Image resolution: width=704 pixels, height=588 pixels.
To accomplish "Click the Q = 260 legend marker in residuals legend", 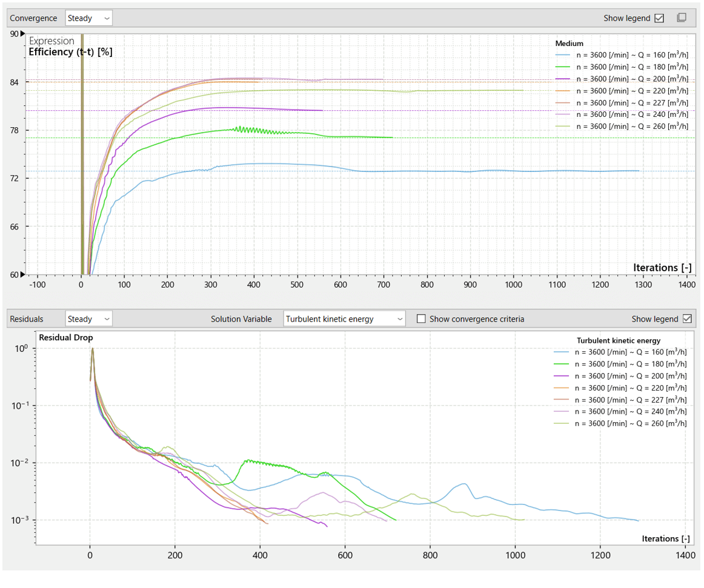I will tap(561, 423).
